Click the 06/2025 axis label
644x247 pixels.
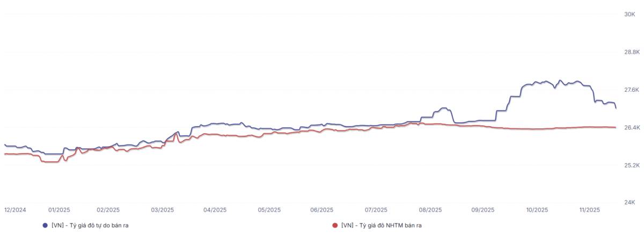tap(322, 210)
